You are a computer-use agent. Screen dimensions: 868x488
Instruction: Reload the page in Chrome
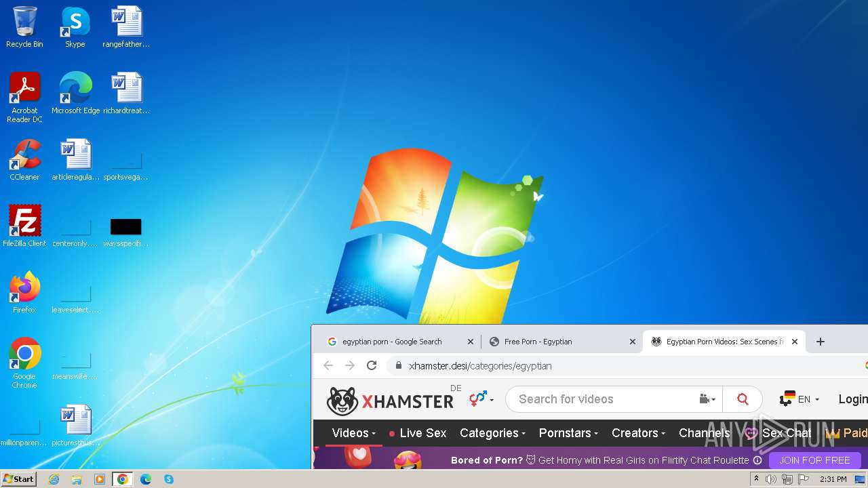tap(372, 365)
